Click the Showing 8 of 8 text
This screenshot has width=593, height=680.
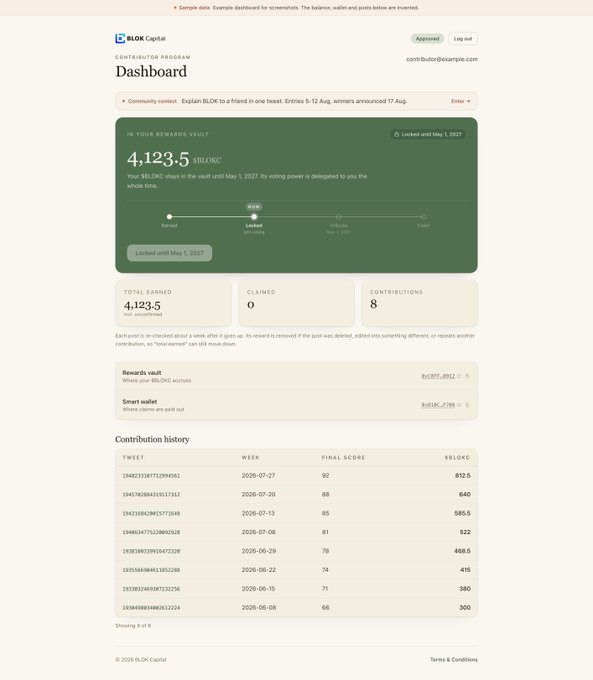[x=133, y=626]
